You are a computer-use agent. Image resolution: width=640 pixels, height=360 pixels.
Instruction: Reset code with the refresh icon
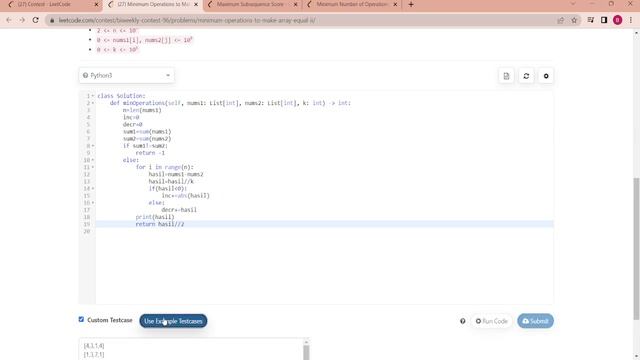point(526,76)
